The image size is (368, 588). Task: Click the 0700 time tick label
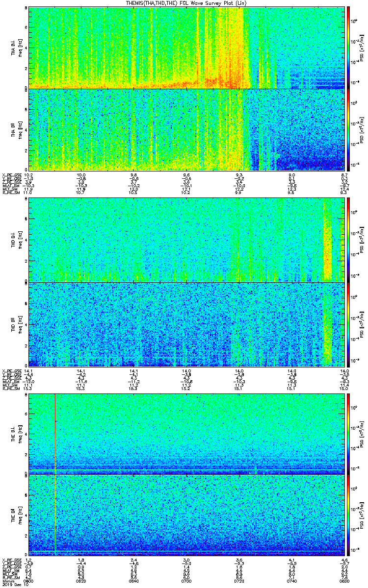coord(186,581)
